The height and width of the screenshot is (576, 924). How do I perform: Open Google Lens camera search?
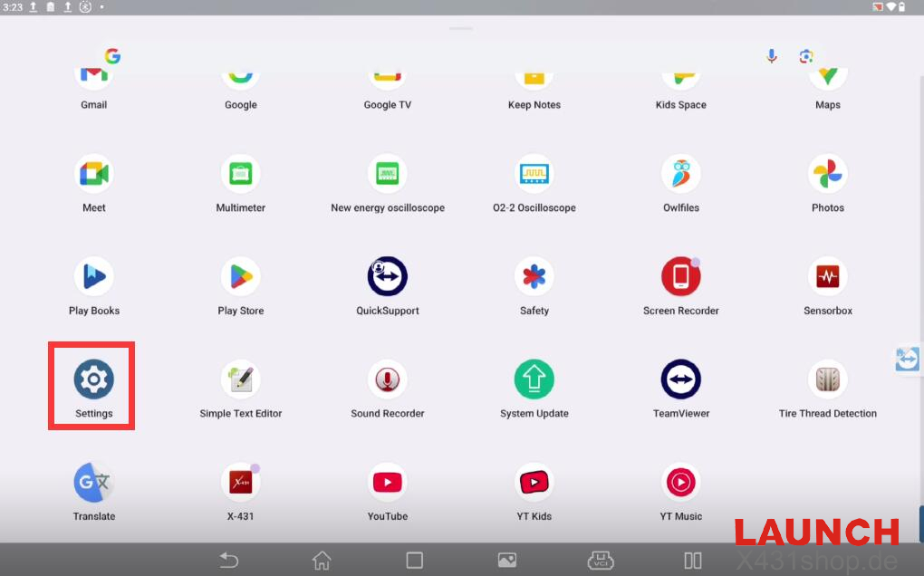[x=805, y=56]
